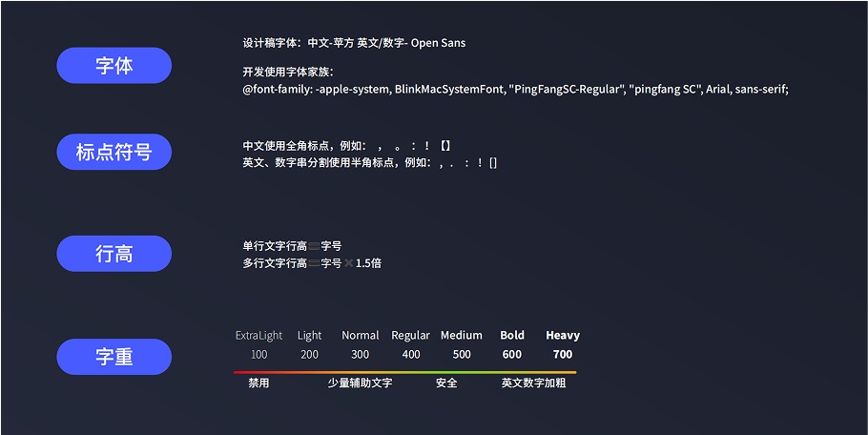Click the red end of the weight gradient bar

240,372
